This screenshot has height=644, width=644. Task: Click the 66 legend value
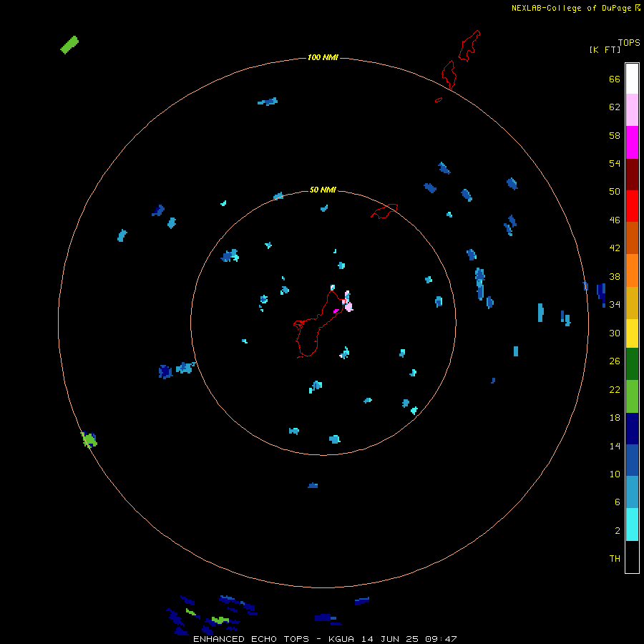point(615,79)
